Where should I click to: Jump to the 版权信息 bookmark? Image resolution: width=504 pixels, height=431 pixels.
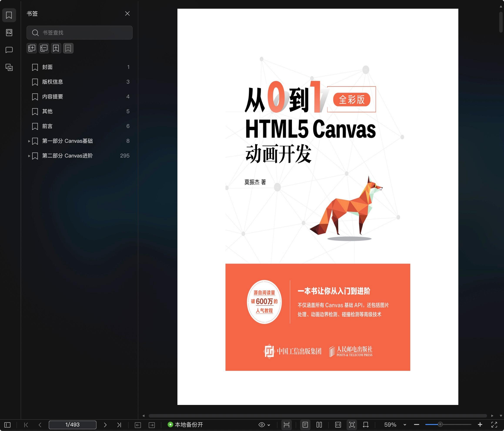[x=80, y=82]
